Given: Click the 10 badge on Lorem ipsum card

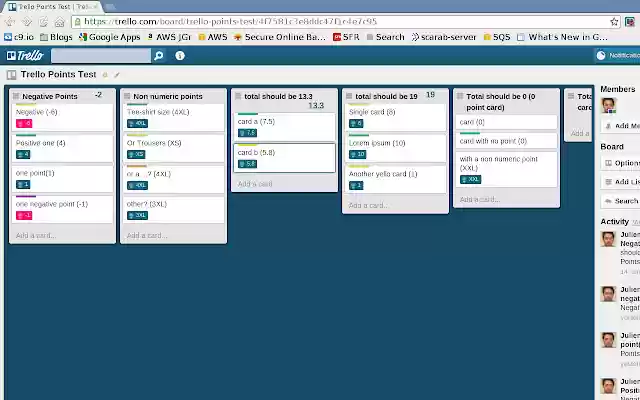Looking at the screenshot, I should coord(358,154).
